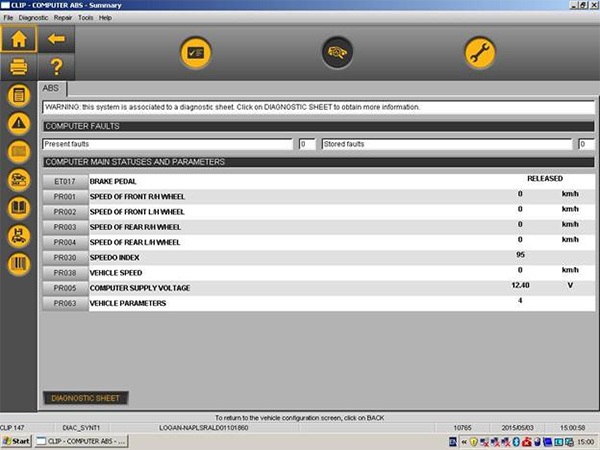Click the wrench repair icon
This screenshot has height=450, width=600.
tap(480, 53)
